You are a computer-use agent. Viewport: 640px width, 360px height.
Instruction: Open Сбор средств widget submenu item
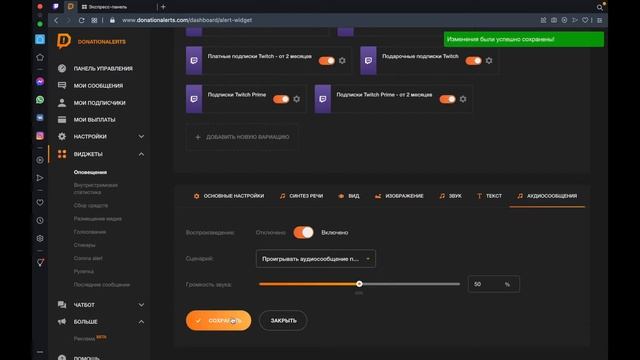(91, 205)
